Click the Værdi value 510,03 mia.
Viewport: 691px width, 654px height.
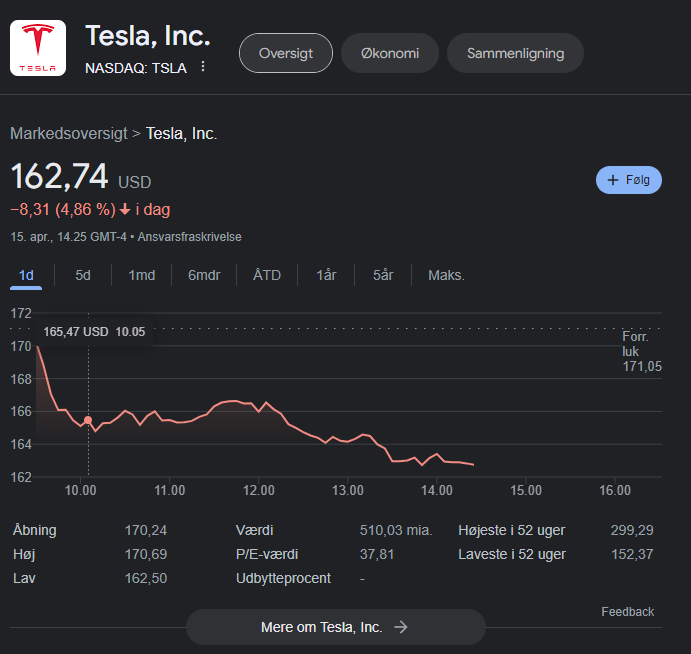coord(396,530)
